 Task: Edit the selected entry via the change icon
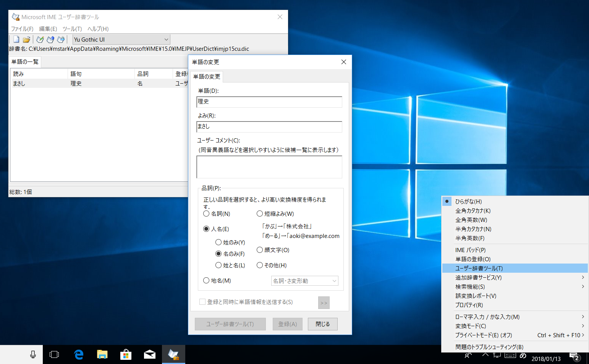(x=60, y=39)
